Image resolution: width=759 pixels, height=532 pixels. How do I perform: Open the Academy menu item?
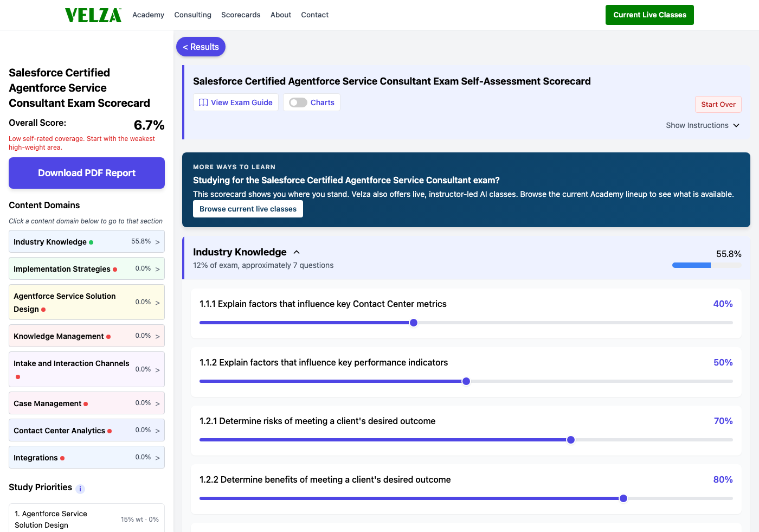pyautogui.click(x=148, y=15)
